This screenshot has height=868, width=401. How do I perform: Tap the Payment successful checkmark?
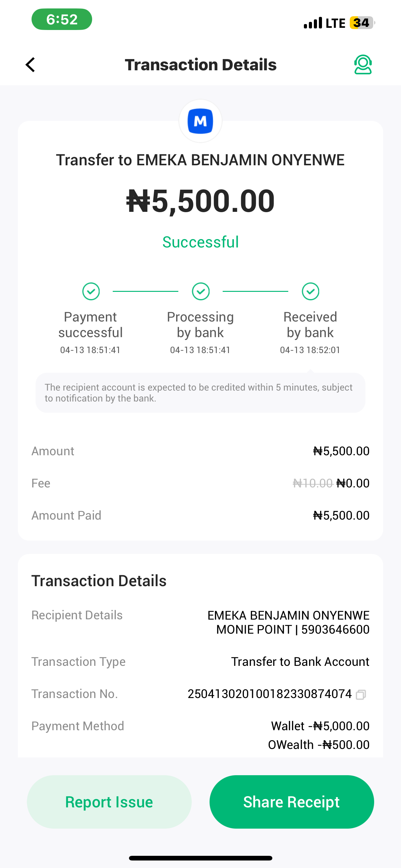tap(91, 291)
